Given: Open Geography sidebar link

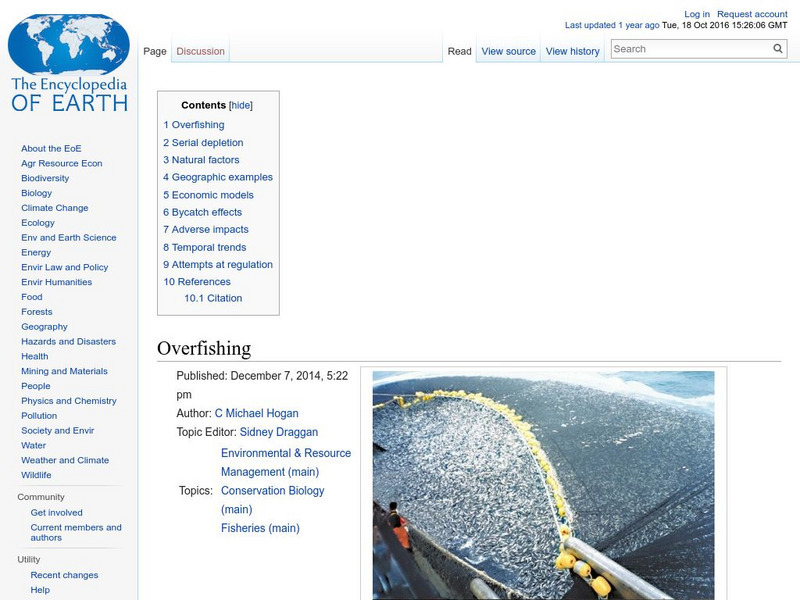Looking at the screenshot, I should point(44,327).
